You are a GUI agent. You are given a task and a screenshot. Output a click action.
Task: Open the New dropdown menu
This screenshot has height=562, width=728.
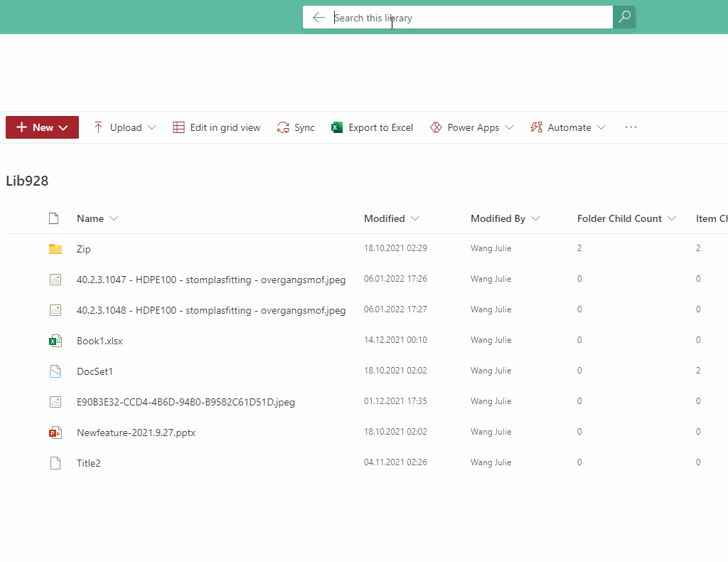click(x=42, y=127)
